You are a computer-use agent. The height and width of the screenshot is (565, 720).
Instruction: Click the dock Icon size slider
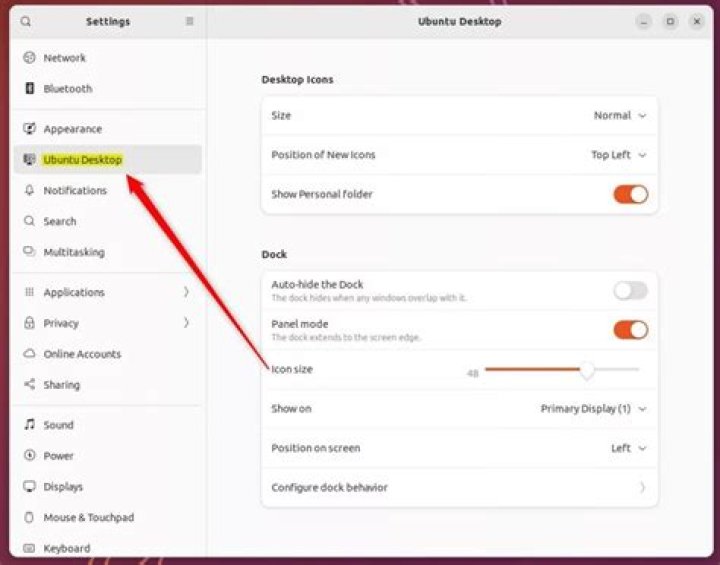(x=562, y=369)
